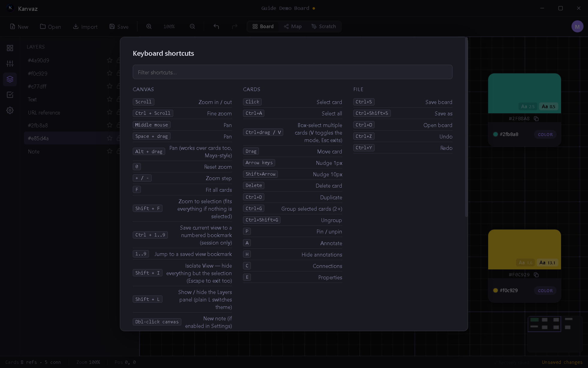This screenshot has height=368, width=588.
Task: Click the Import toolbar button
Action: [85, 27]
